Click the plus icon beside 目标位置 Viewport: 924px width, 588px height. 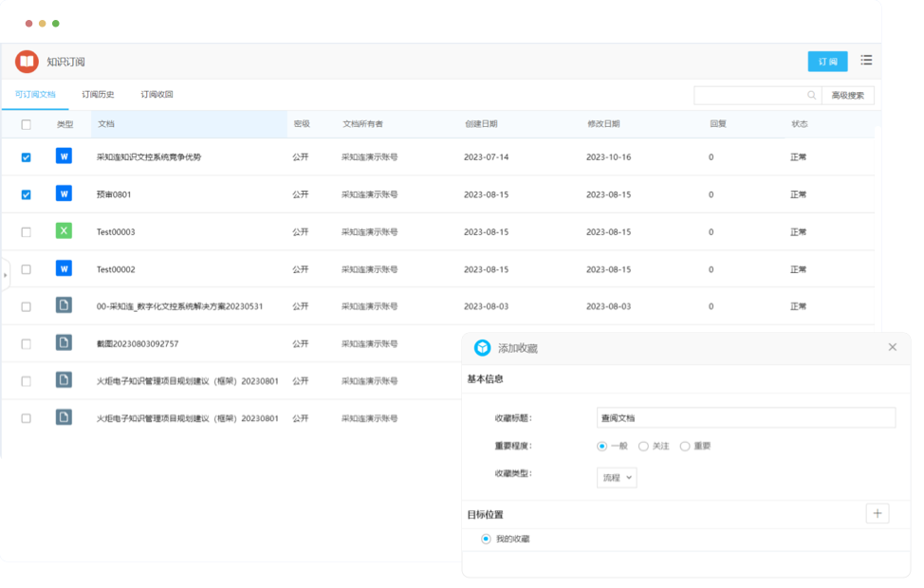[878, 514]
